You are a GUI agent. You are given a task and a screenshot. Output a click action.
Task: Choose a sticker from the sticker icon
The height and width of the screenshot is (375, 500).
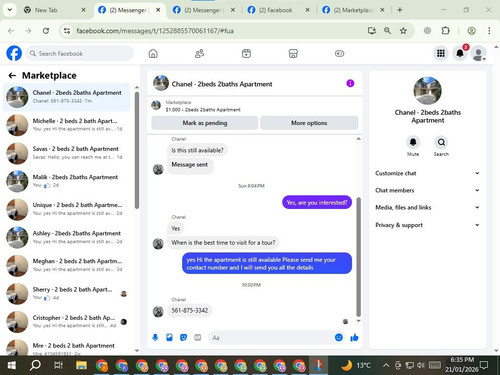point(183,338)
